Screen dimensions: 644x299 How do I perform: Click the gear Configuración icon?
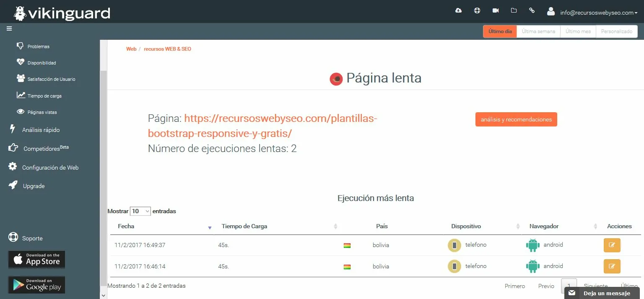[13, 167]
